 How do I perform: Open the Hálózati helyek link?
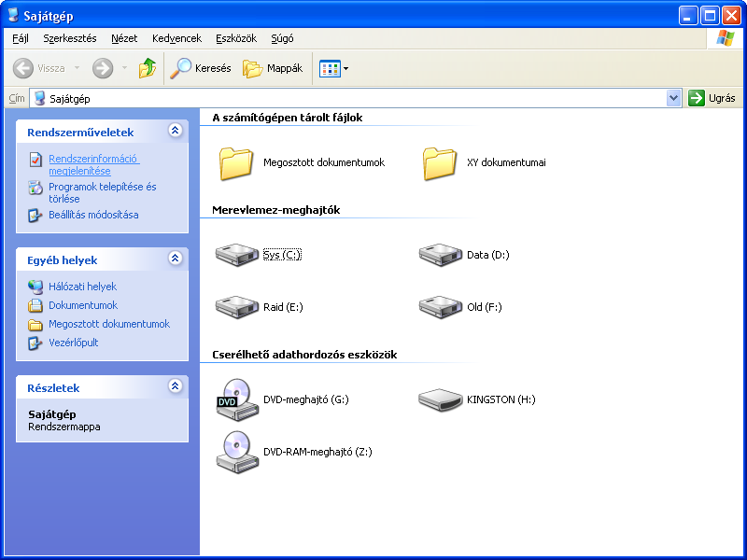pos(82,287)
